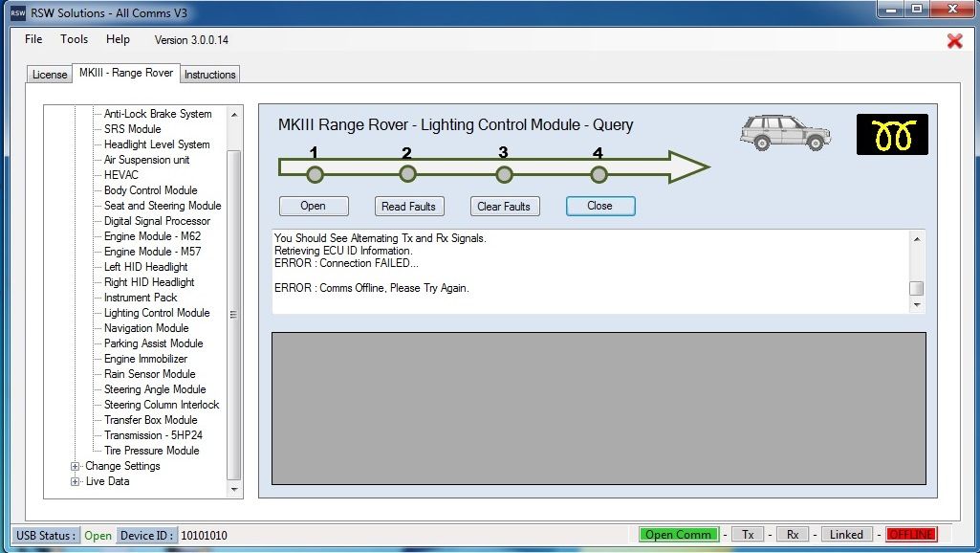Click the yellow glow plug indicator icon
The width and height of the screenshot is (980, 553).
[x=892, y=135]
